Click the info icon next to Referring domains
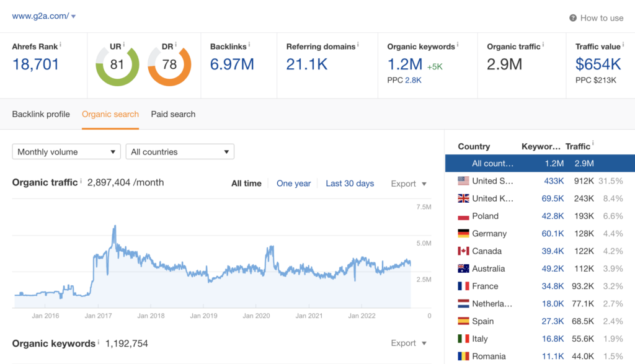Viewport: 635px width, 364px height. tap(359, 45)
